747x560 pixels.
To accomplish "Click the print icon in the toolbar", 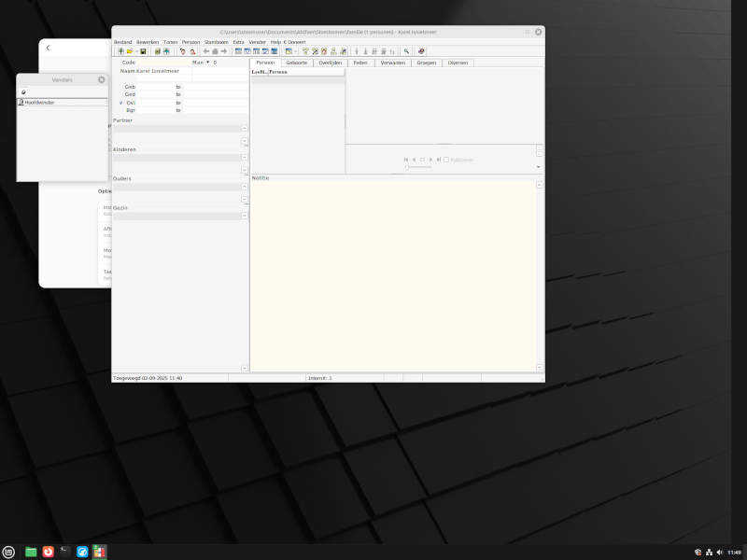I will 158,51.
